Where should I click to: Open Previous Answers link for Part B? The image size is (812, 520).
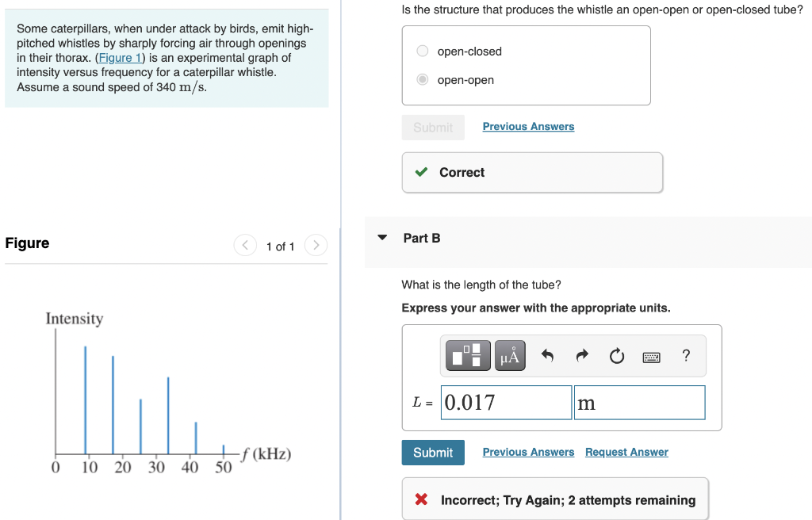point(528,452)
